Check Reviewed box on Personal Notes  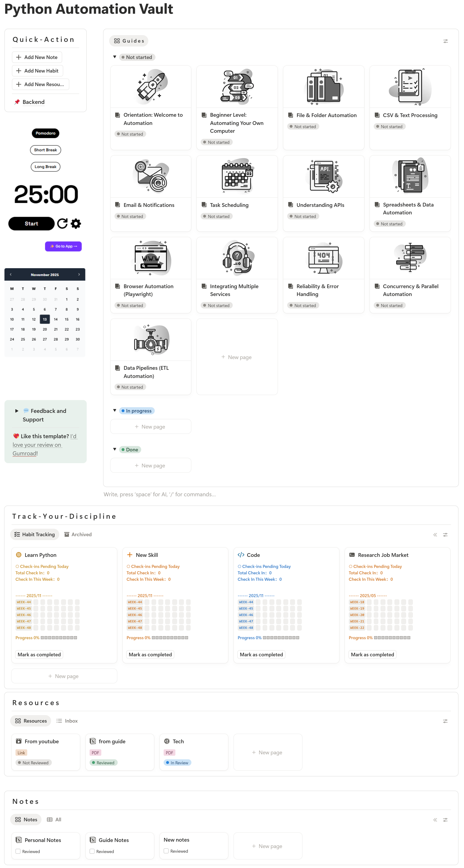(18, 851)
